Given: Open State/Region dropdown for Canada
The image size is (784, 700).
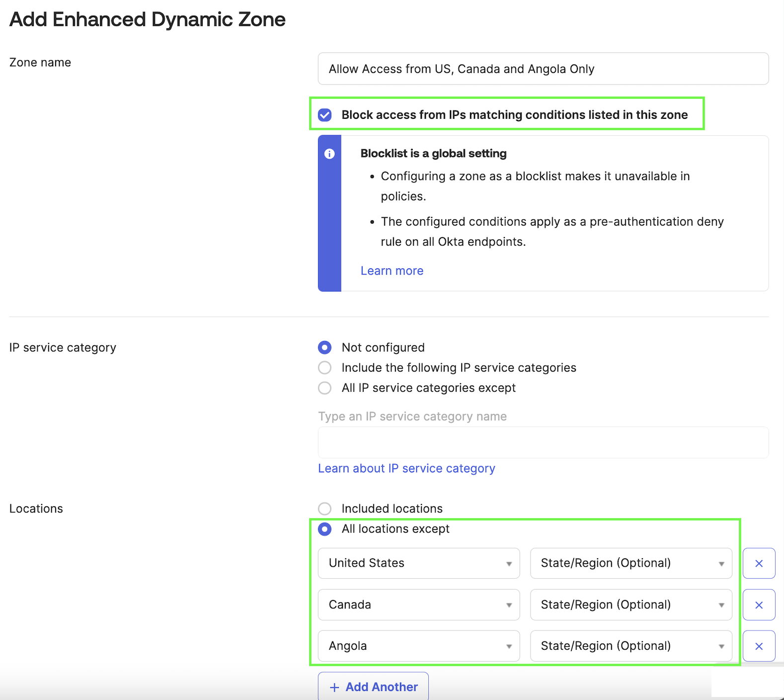Looking at the screenshot, I should (631, 605).
